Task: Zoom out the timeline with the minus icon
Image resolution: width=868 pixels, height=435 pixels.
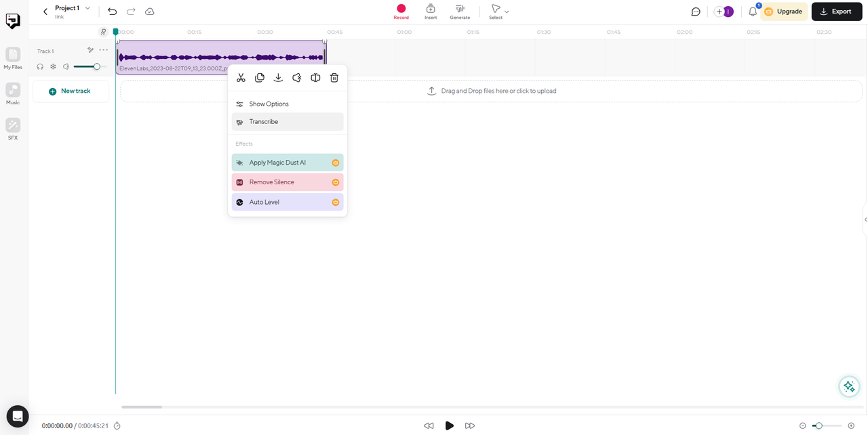Action: (803, 426)
